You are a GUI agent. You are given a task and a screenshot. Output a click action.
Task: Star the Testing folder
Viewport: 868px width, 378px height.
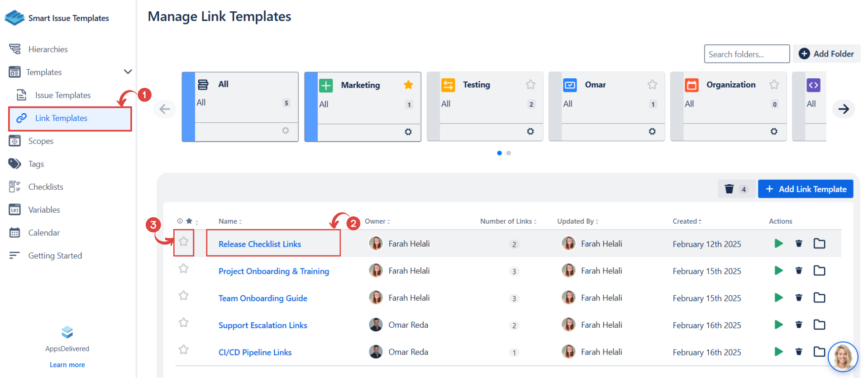click(530, 85)
